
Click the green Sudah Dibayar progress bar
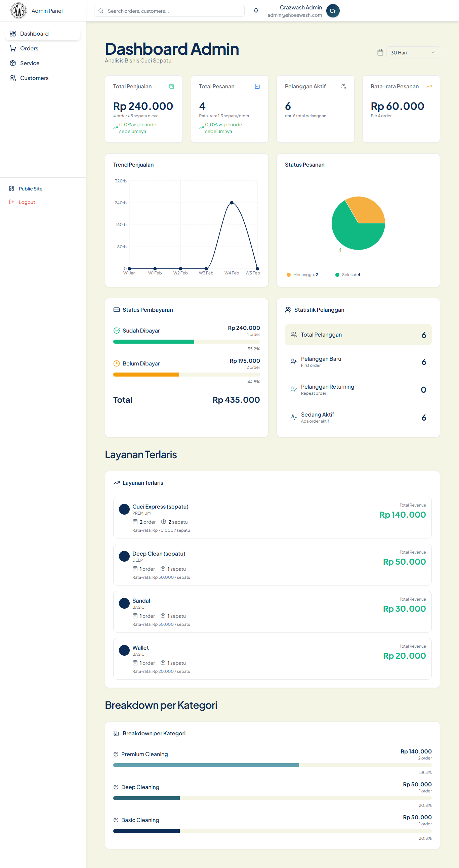coord(154,342)
